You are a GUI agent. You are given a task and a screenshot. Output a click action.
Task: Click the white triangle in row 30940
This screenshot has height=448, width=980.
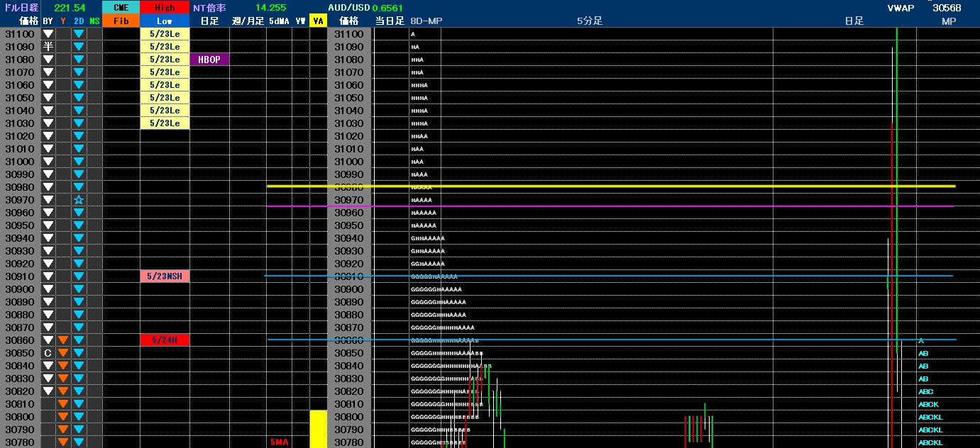(48, 238)
